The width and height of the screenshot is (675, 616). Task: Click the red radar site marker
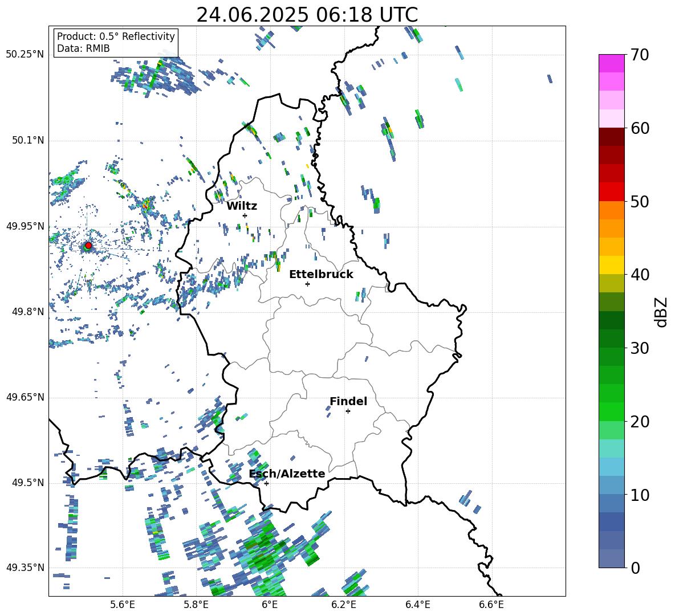[x=88, y=245]
